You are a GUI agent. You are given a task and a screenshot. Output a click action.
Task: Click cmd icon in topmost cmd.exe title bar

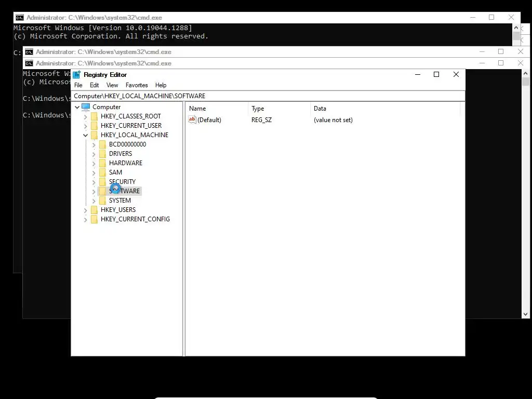(20, 18)
